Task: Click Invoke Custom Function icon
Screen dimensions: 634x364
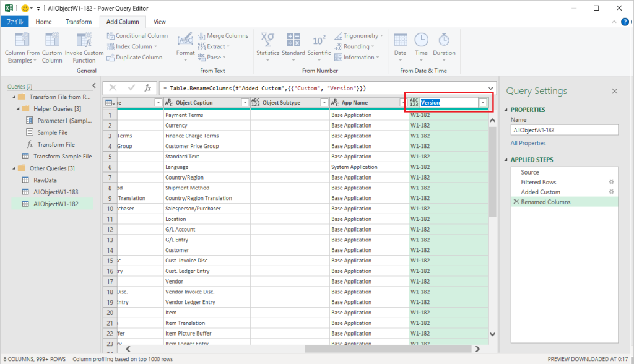Action: 84,40
